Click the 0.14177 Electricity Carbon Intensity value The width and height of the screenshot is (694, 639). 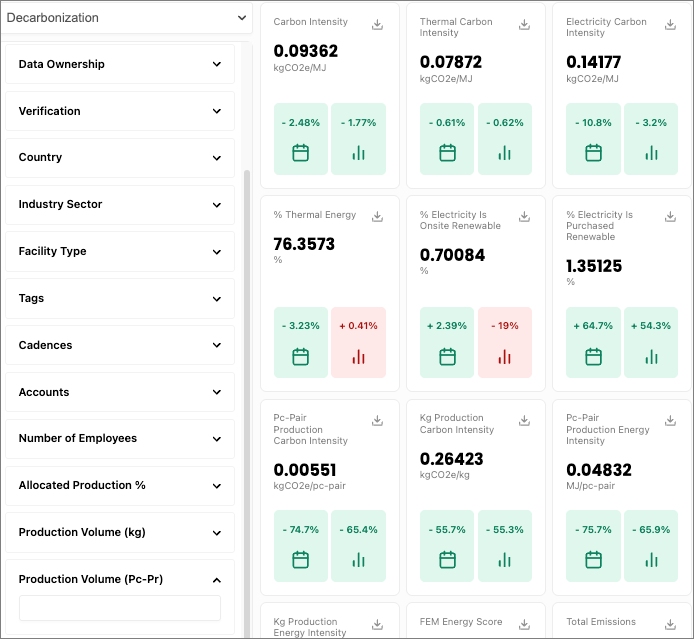pos(594,62)
